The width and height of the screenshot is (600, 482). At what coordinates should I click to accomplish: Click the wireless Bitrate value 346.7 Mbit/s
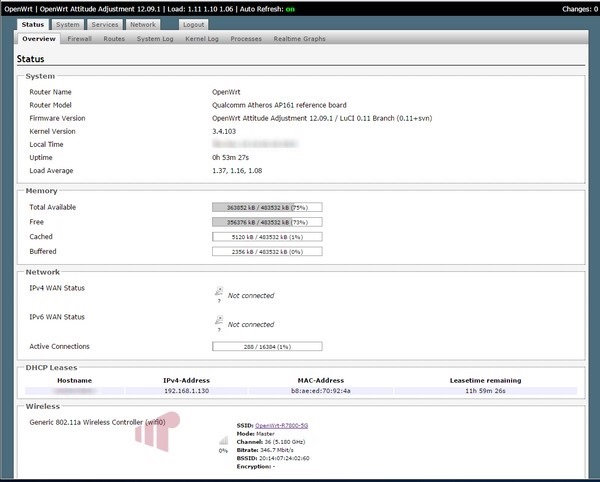[277, 450]
